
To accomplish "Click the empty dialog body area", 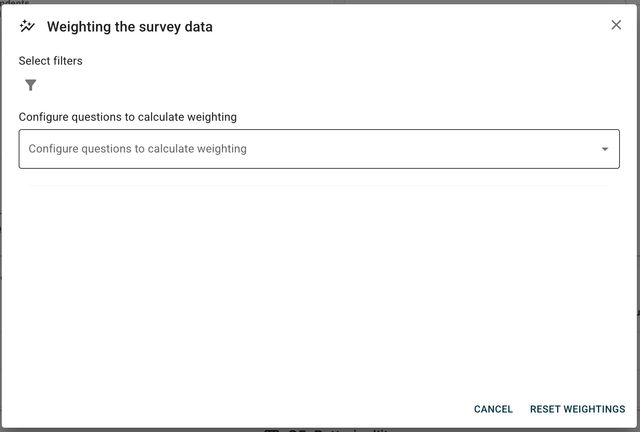I will point(318,290).
